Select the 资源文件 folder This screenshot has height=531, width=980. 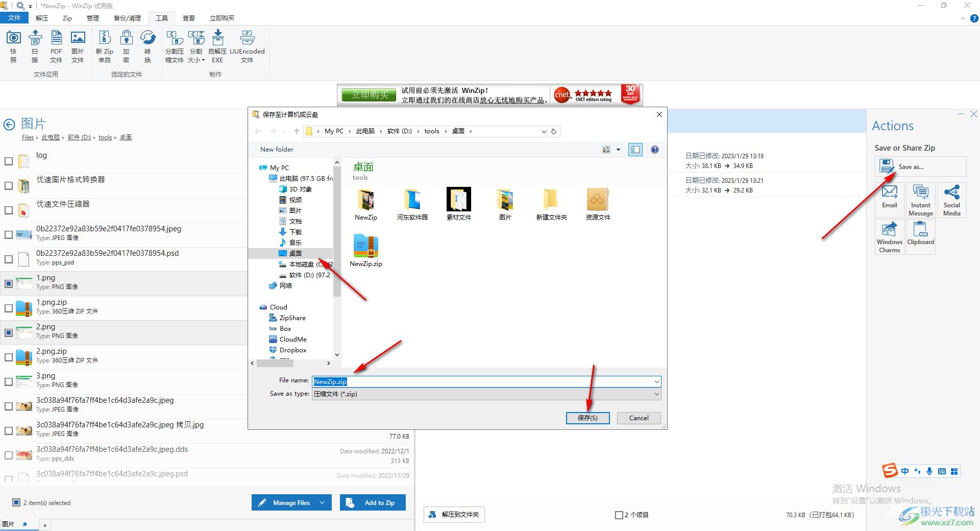click(598, 204)
